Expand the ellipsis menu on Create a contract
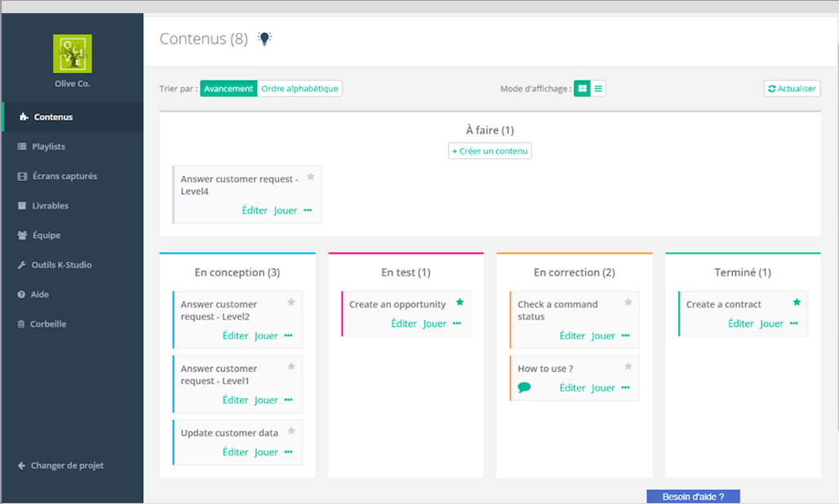 click(793, 323)
